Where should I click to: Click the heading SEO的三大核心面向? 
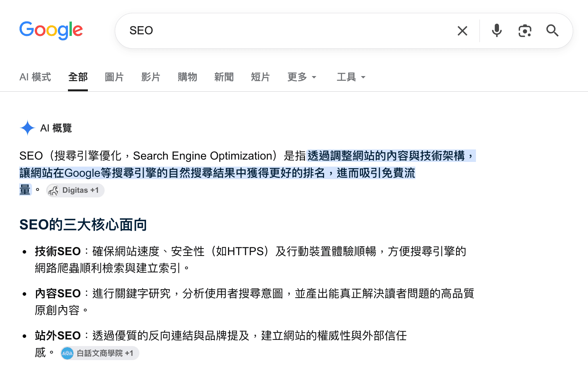pos(83,225)
